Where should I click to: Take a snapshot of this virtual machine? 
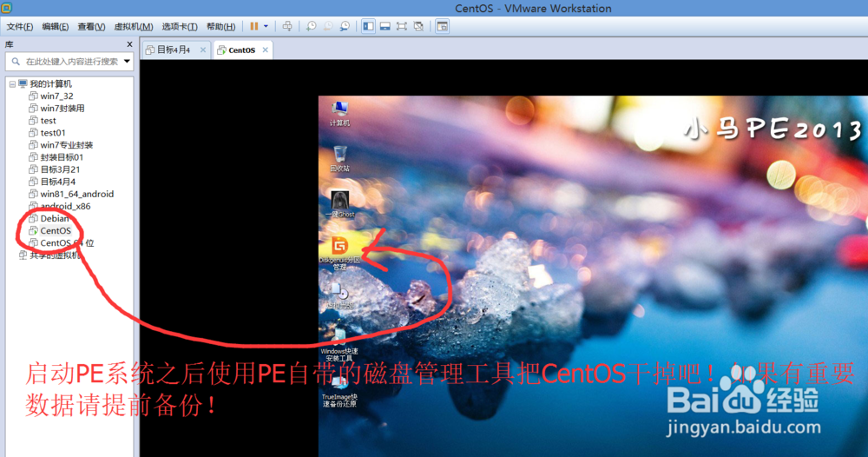coord(311,26)
